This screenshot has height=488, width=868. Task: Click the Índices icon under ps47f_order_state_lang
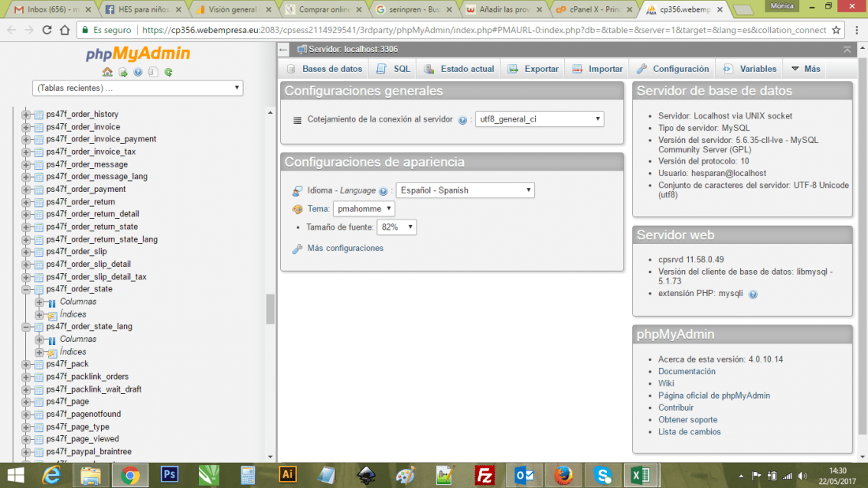point(52,352)
